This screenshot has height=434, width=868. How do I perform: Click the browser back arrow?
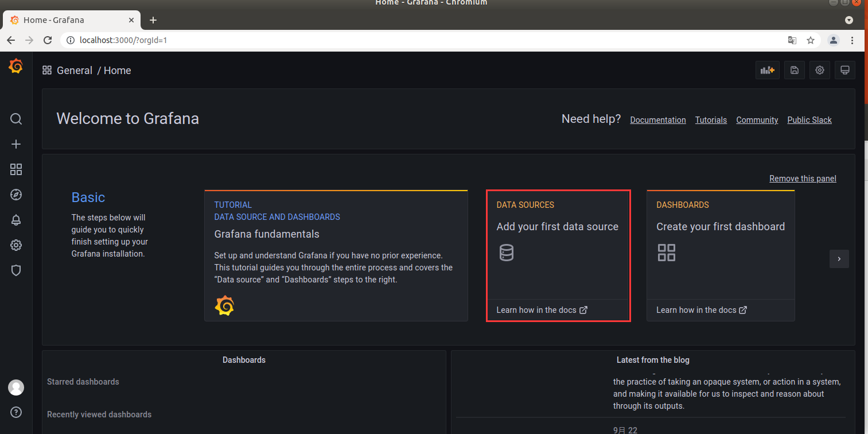11,40
